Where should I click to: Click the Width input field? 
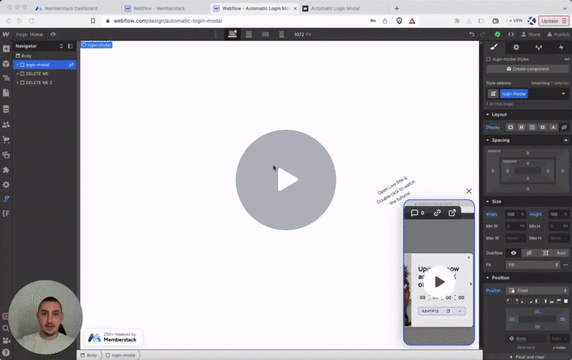tap(515, 214)
